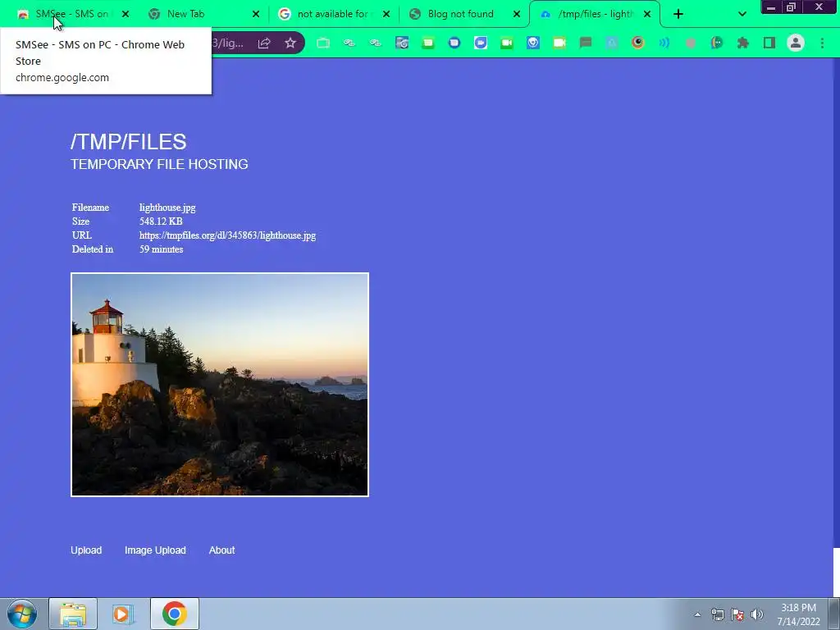Click the dark green speech bubble extension icon
Screen dimensions: 840x630
tap(586, 43)
